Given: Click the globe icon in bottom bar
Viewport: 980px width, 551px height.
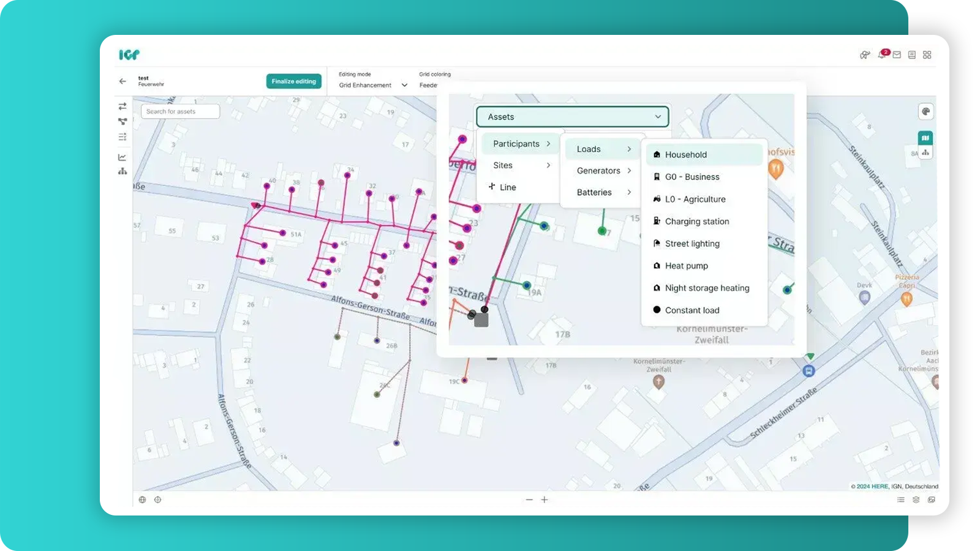Looking at the screenshot, I should pos(142,500).
